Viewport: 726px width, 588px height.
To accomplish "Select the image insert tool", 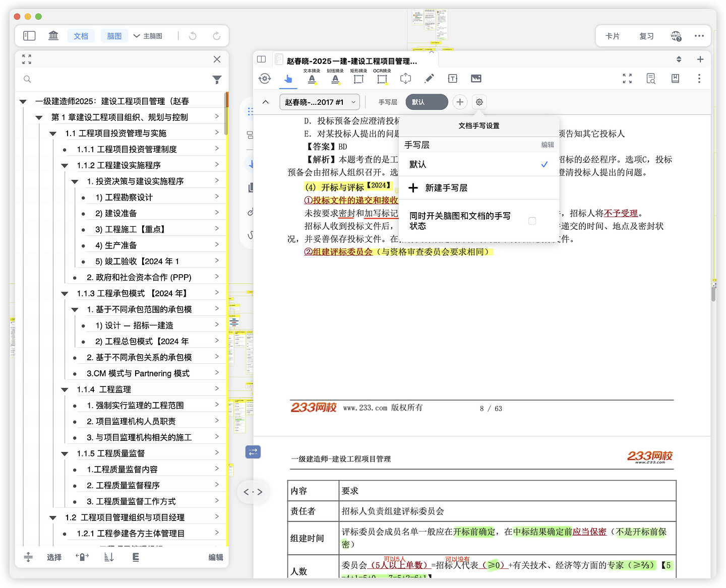I will tap(476, 78).
